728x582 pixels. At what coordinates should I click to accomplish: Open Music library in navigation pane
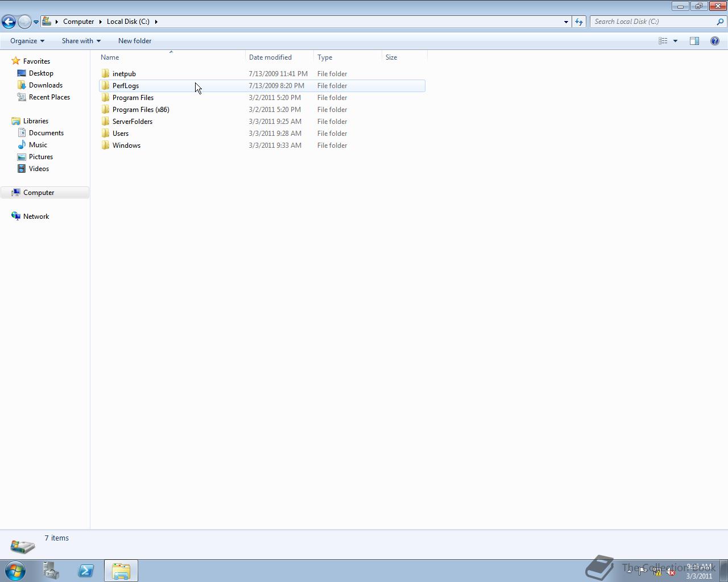click(38, 145)
